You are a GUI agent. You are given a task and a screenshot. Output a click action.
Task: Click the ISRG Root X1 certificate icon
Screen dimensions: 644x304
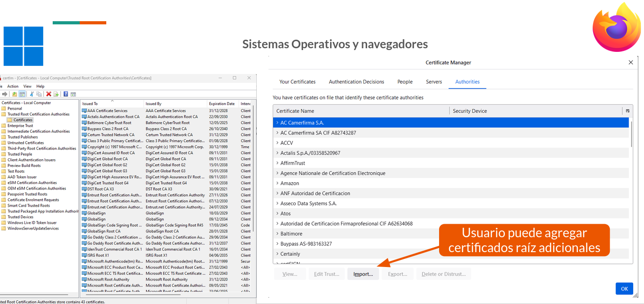[84, 255]
